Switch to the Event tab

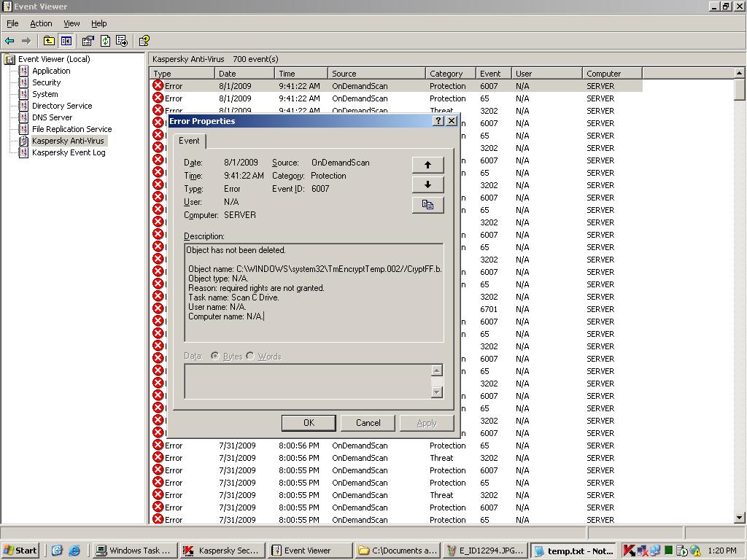(x=189, y=141)
